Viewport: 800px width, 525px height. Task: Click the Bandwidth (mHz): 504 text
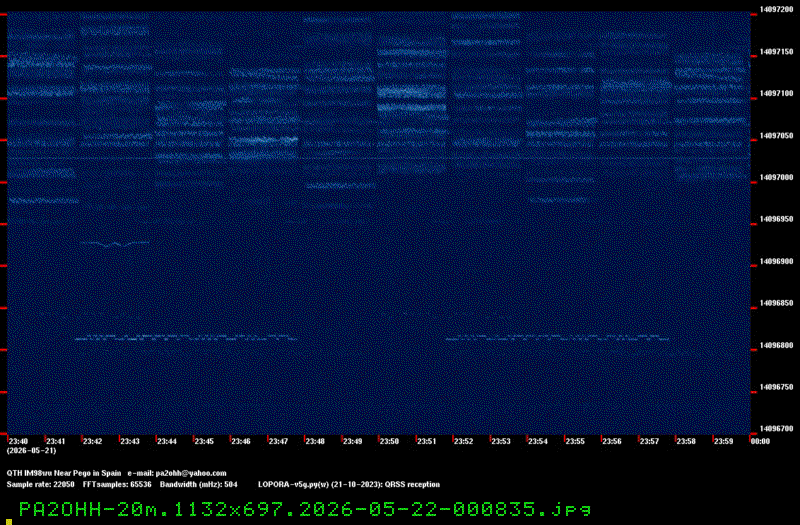[x=198, y=484]
